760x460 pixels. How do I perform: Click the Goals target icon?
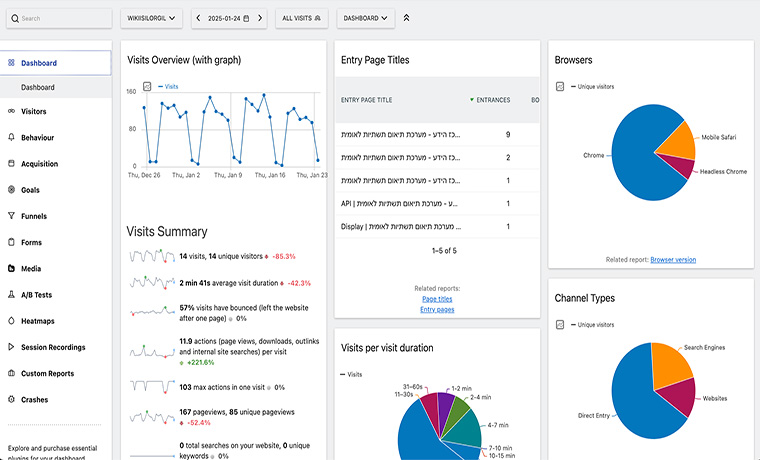(11, 189)
